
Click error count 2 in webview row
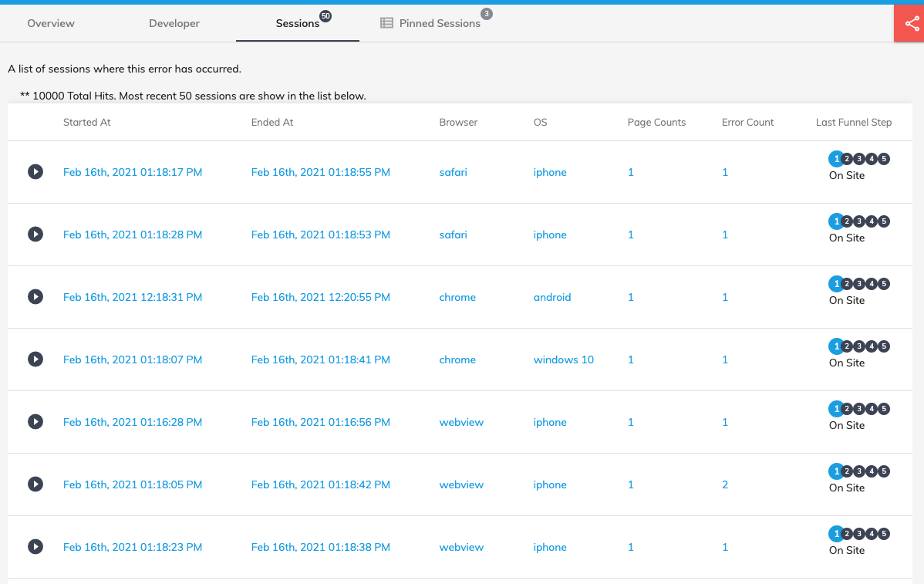click(725, 484)
